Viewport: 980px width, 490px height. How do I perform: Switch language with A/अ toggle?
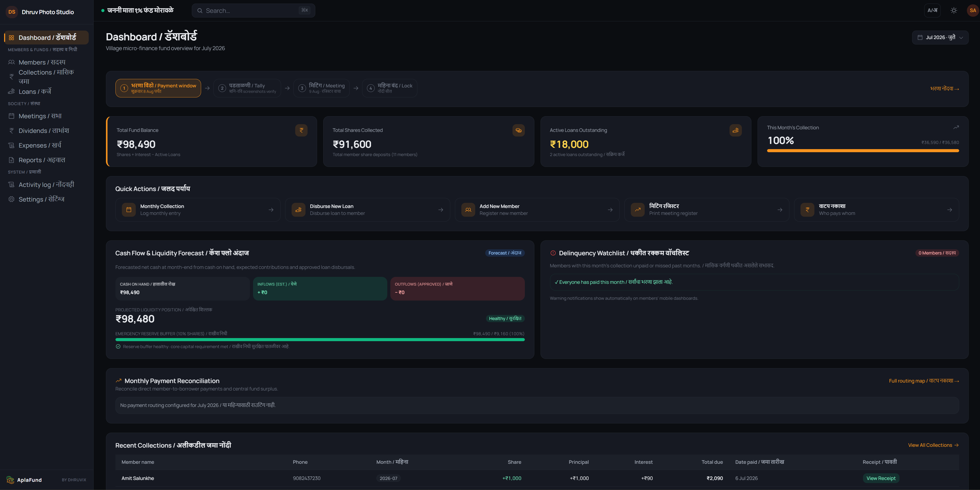932,11
